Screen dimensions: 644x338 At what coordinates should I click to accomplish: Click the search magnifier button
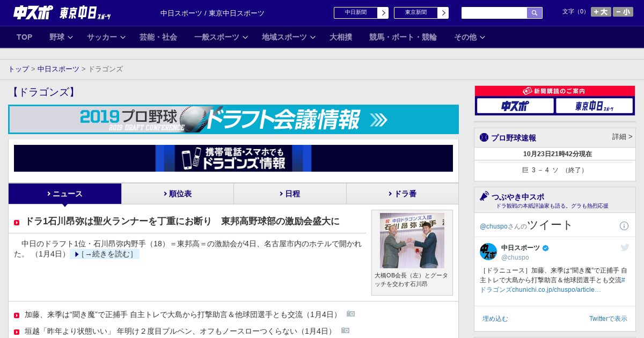(535, 13)
